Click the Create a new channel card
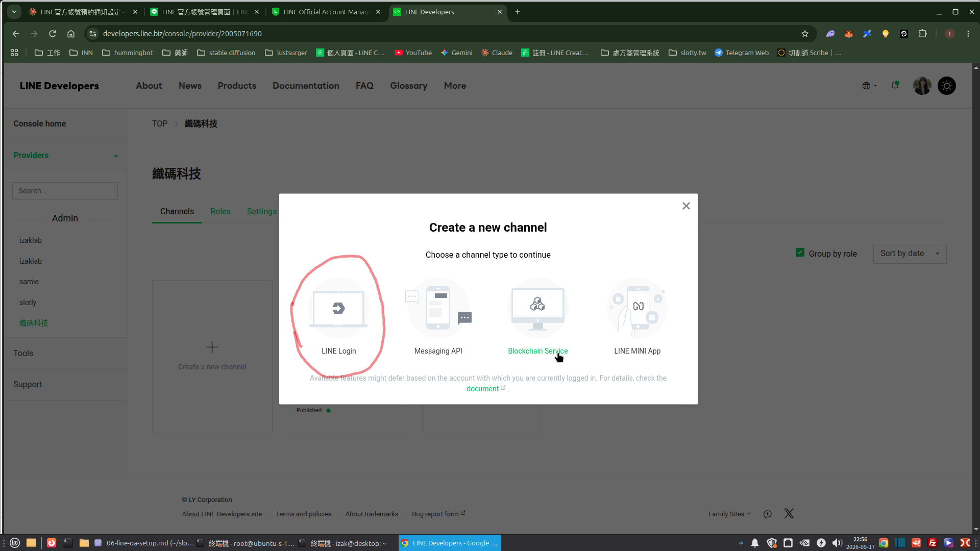The image size is (980, 551). [x=212, y=356]
